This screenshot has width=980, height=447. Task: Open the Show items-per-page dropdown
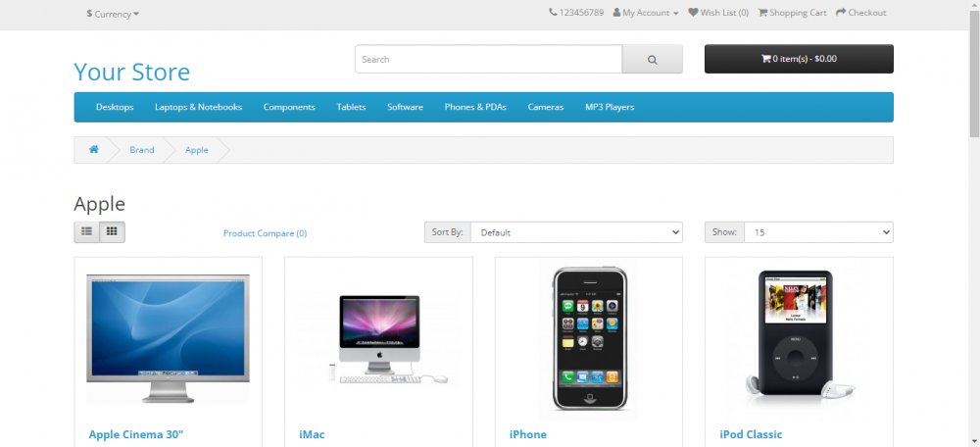click(818, 232)
